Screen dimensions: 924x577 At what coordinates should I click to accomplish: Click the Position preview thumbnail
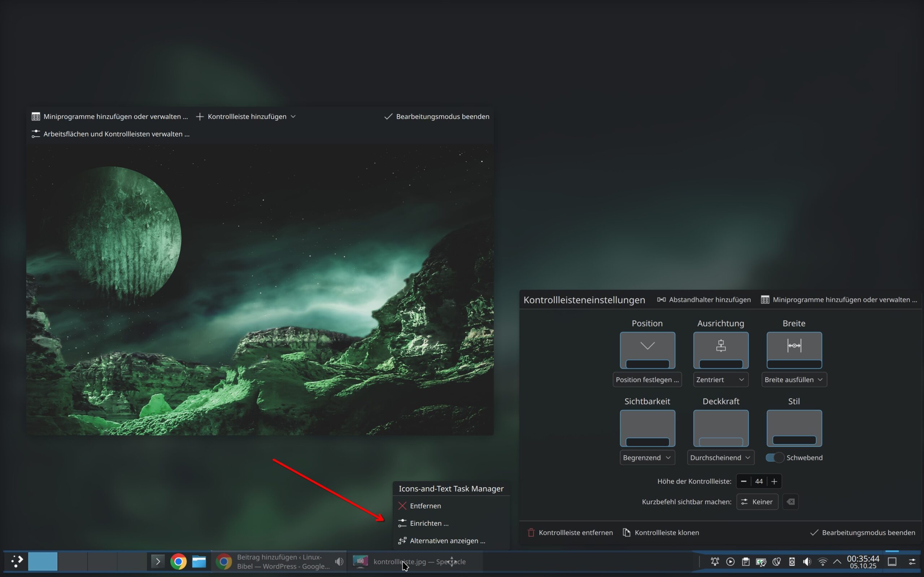coord(647,350)
